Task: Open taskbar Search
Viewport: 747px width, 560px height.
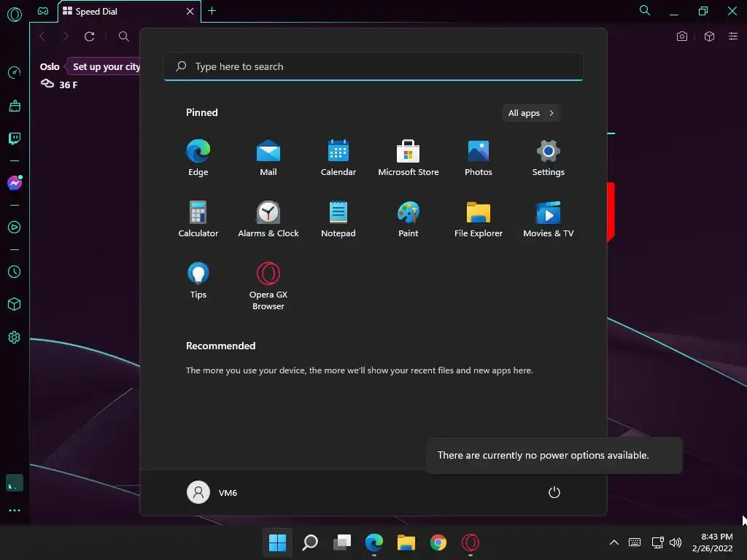Action: tap(309, 542)
